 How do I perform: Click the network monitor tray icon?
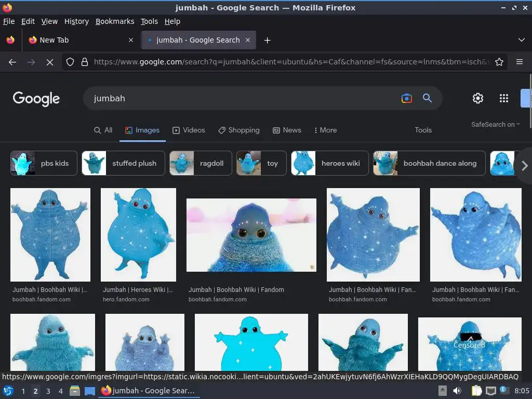491,391
